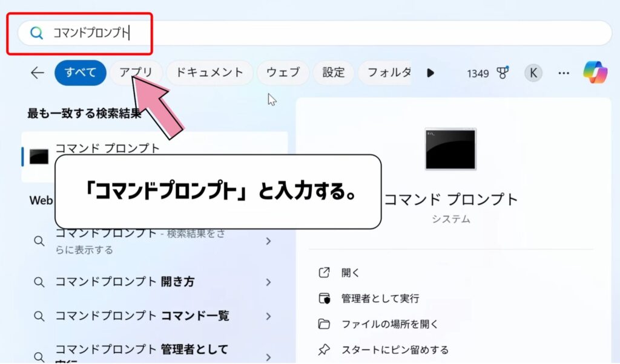The image size is (620, 364).
Task: Open the 設定 search filter tab
Action: pos(333,73)
